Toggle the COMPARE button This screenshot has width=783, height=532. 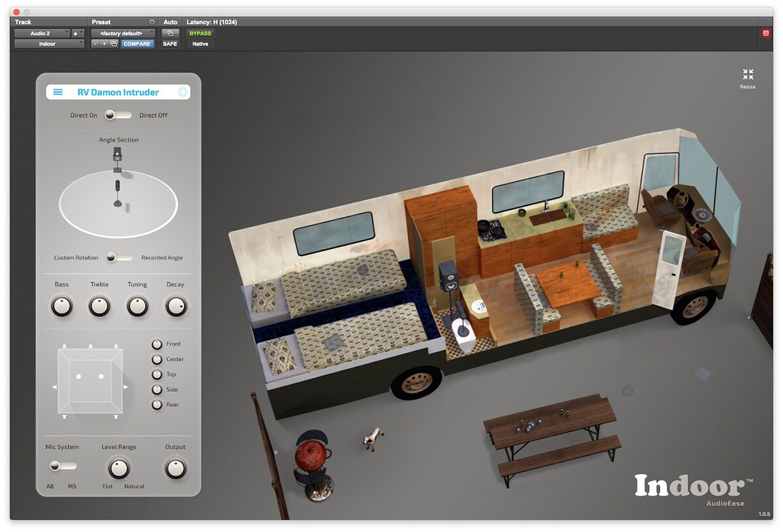tap(137, 44)
